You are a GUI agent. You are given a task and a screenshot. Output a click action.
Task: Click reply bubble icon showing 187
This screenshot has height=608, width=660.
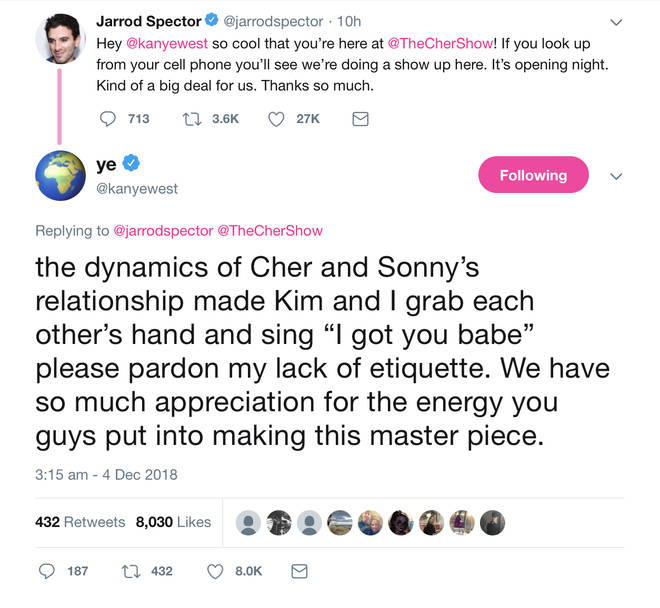tap(47, 571)
